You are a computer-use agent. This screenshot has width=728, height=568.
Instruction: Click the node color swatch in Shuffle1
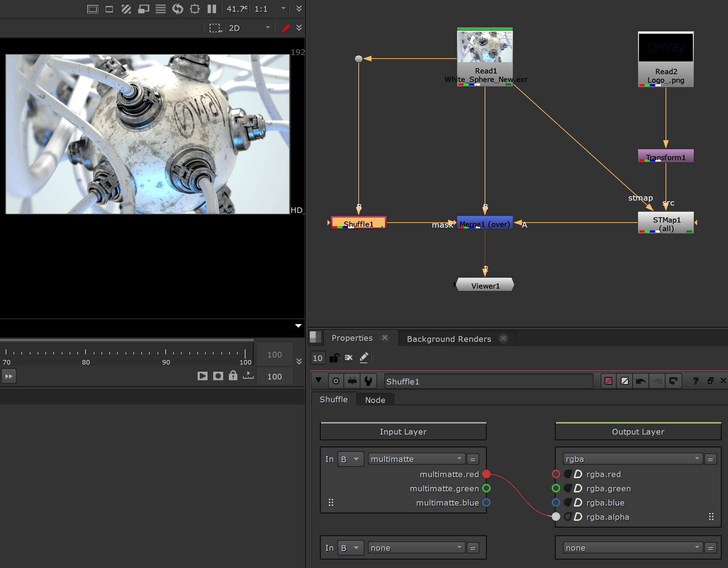point(608,381)
